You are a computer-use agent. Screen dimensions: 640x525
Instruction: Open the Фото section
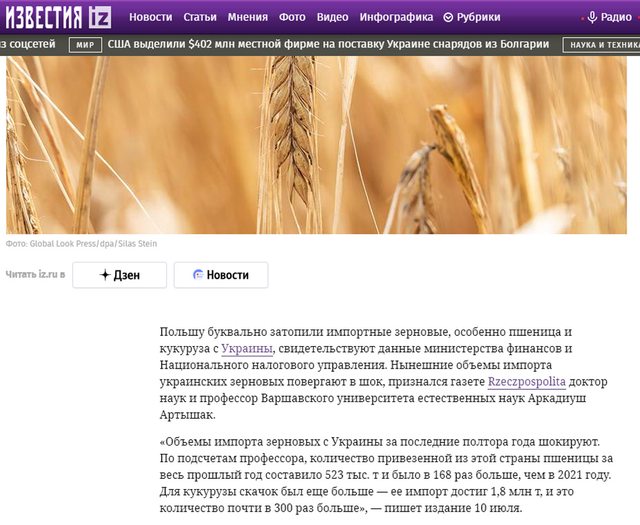292,17
